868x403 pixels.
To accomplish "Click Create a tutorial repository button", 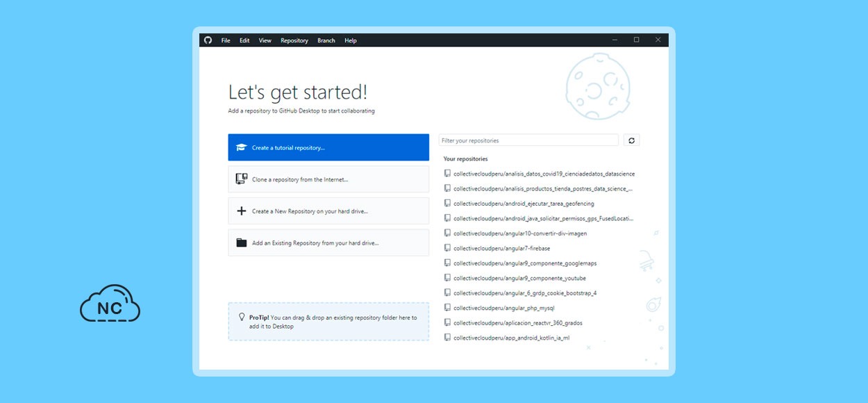I will (x=328, y=147).
